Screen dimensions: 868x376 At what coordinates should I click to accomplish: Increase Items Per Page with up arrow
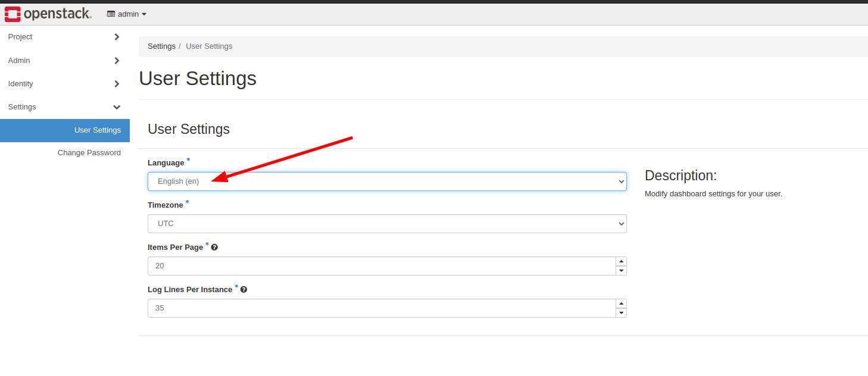coord(622,262)
